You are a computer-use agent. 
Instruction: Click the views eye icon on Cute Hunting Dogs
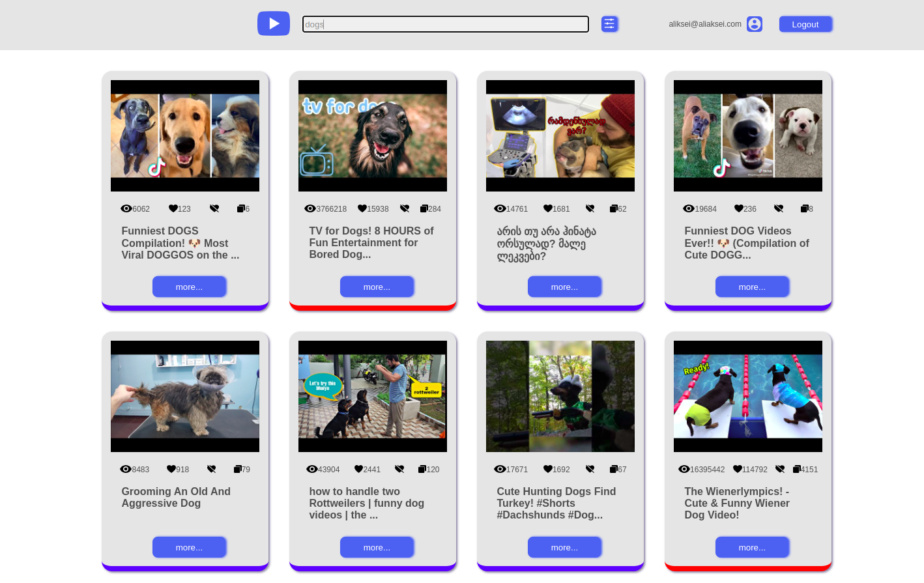click(500, 469)
